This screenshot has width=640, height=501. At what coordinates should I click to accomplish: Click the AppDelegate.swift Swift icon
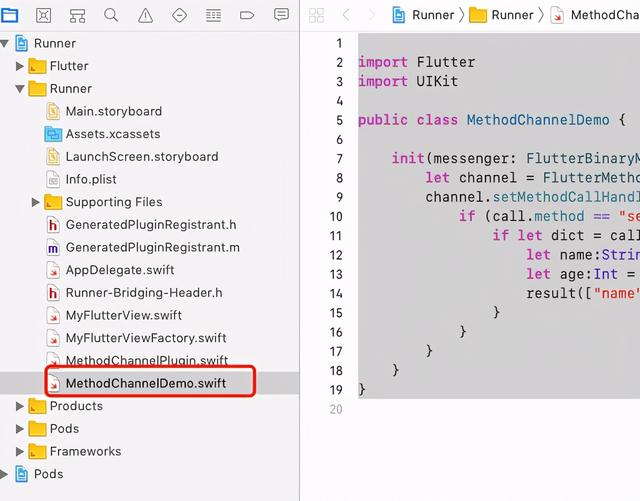point(53,270)
